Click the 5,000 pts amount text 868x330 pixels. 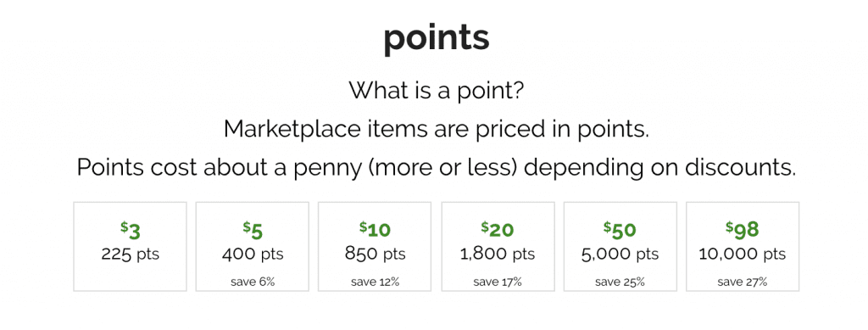pos(620,254)
